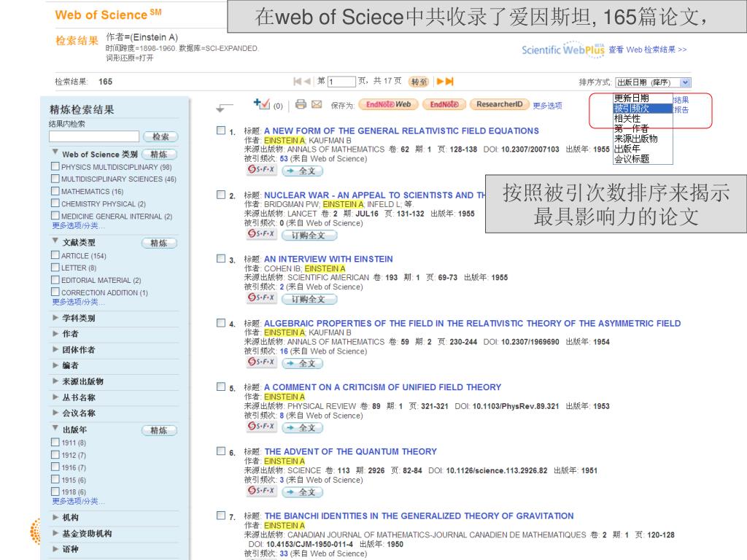Tick checkbox for result 7

(x=221, y=516)
